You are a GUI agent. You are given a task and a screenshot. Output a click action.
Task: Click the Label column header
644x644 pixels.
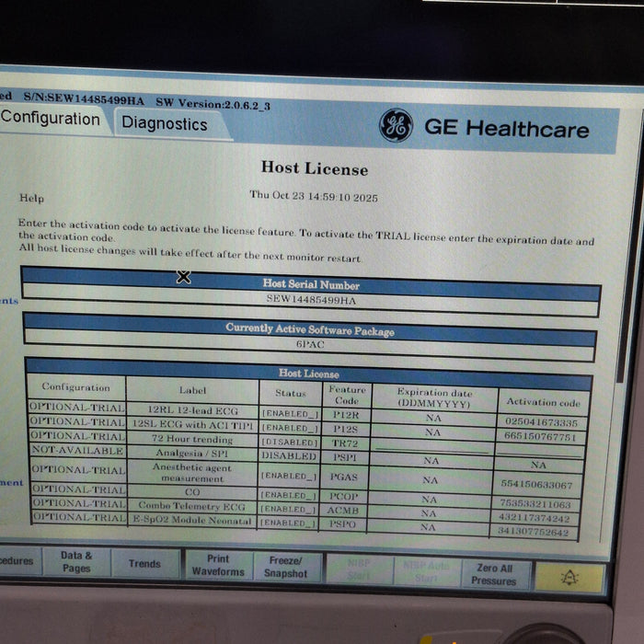pos(192,390)
